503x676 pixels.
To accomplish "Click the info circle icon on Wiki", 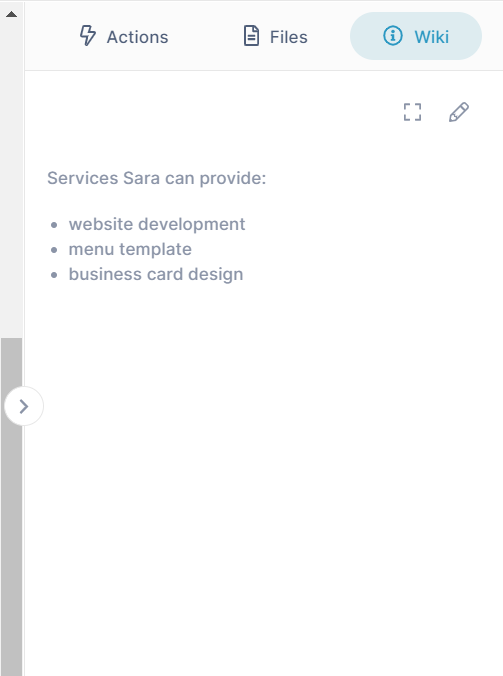I will tap(393, 36).
